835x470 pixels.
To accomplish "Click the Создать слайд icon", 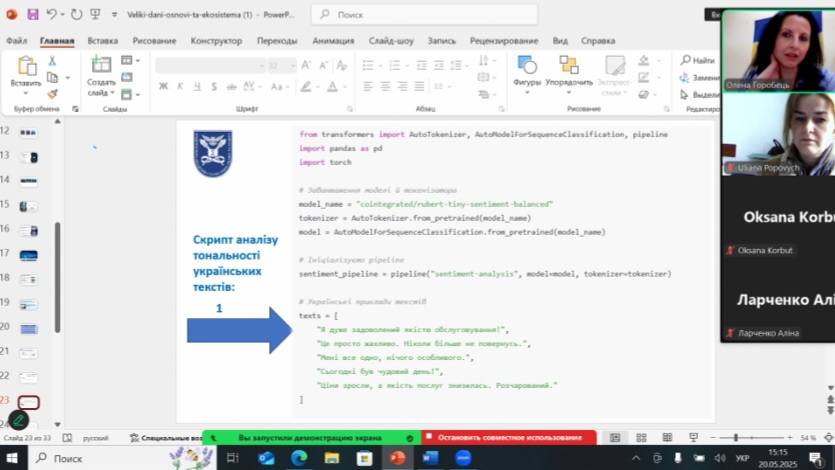I will 101,66.
